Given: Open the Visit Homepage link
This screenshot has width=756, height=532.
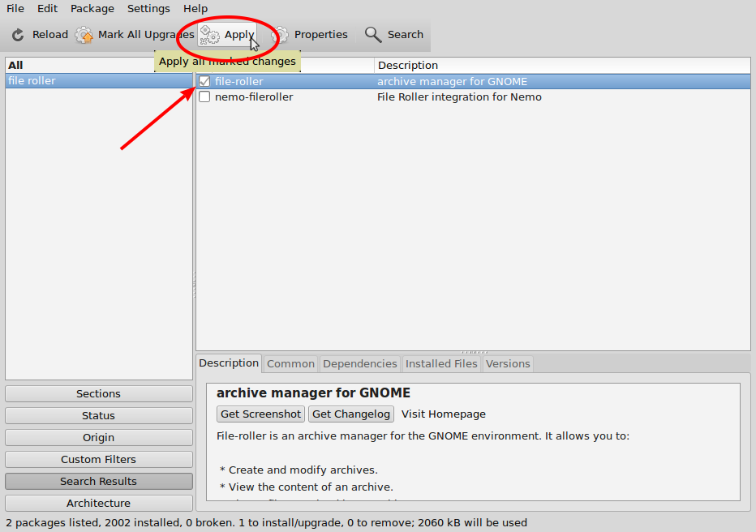Looking at the screenshot, I should pos(444,414).
